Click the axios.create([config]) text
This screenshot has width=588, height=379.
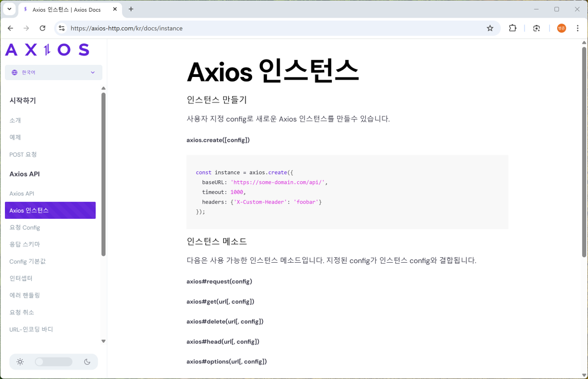(218, 140)
